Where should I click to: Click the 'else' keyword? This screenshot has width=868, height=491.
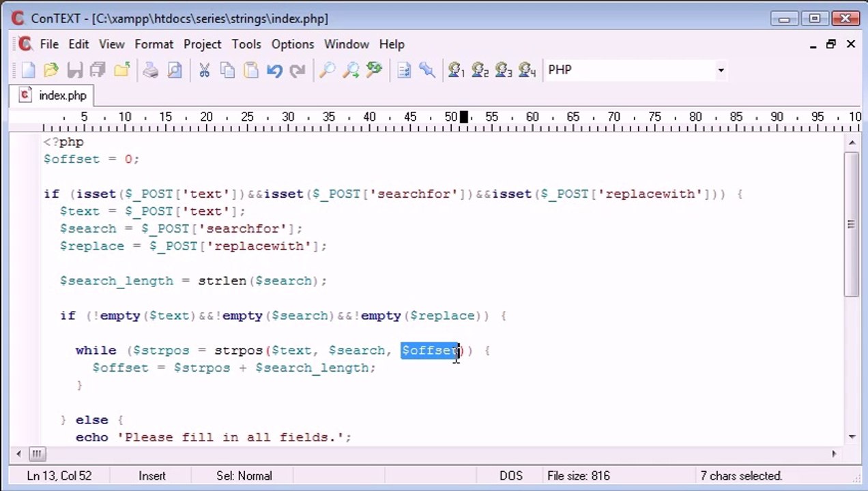[92, 420]
